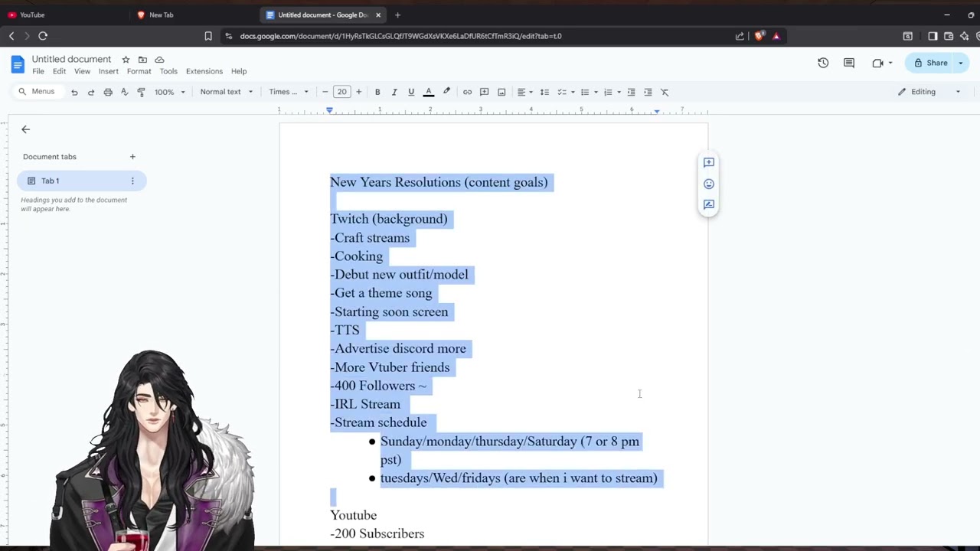Open the highlight color picker
980x551 pixels.
(446, 92)
